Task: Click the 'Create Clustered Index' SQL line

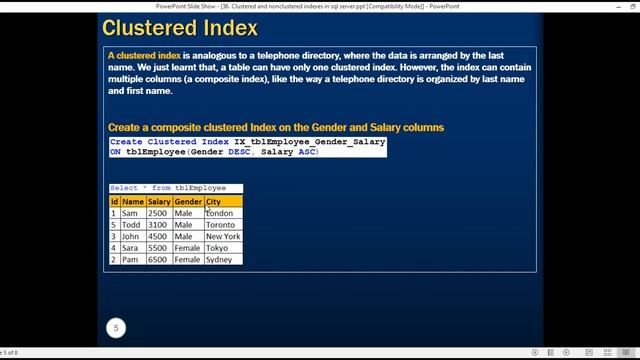Action: pos(248,142)
